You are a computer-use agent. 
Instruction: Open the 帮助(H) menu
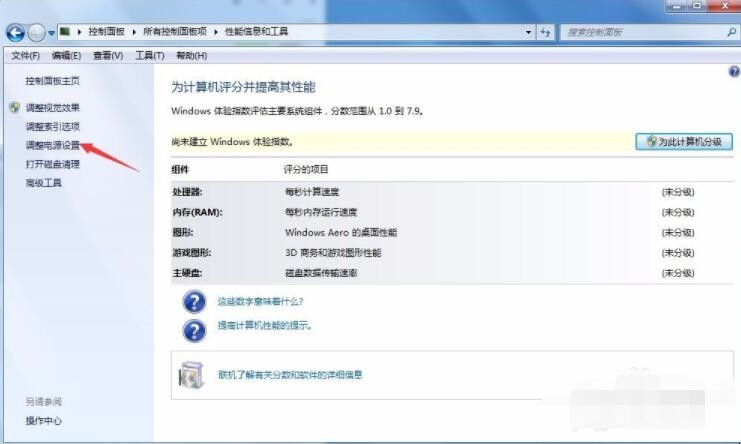(191, 56)
